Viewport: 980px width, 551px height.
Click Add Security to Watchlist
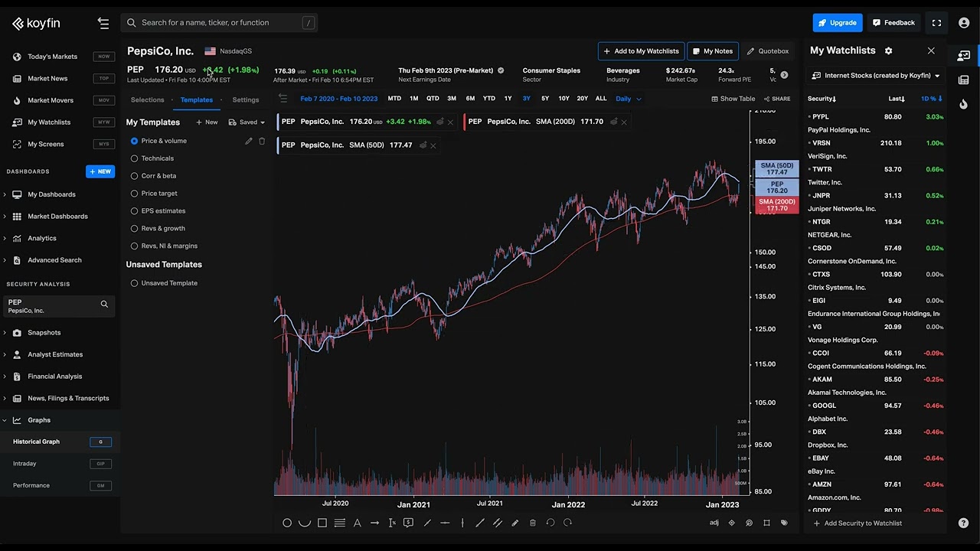tap(857, 523)
